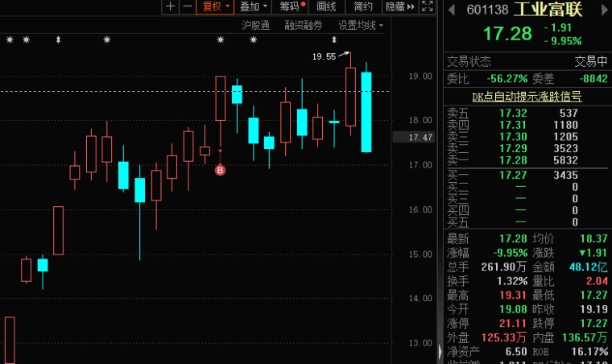This screenshot has height=364, width=612.
Task: Select the 融资融券 option
Action: click(x=304, y=25)
